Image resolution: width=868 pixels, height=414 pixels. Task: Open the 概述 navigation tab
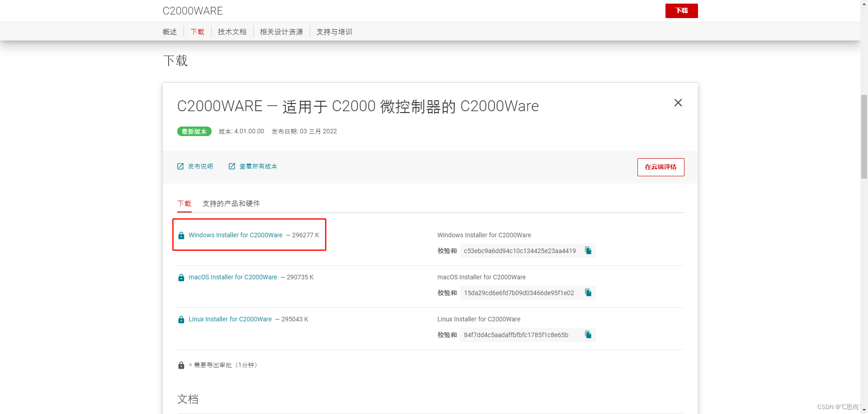coord(170,32)
